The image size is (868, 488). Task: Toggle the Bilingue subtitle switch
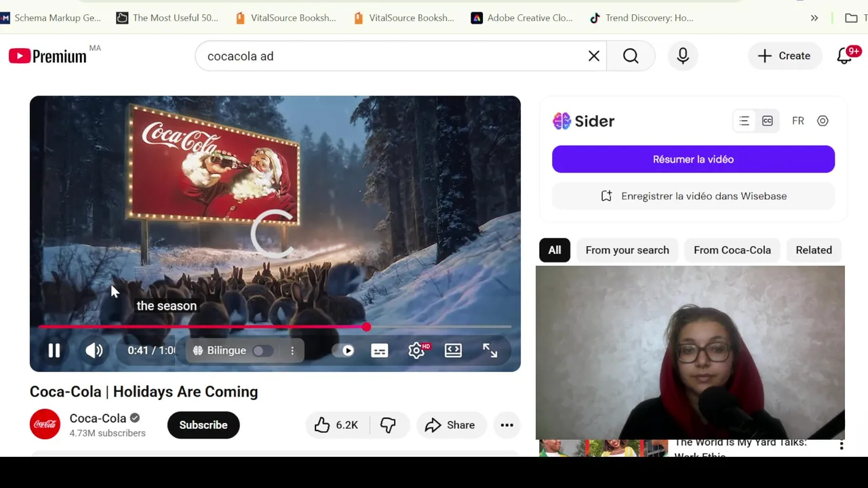tap(262, 350)
